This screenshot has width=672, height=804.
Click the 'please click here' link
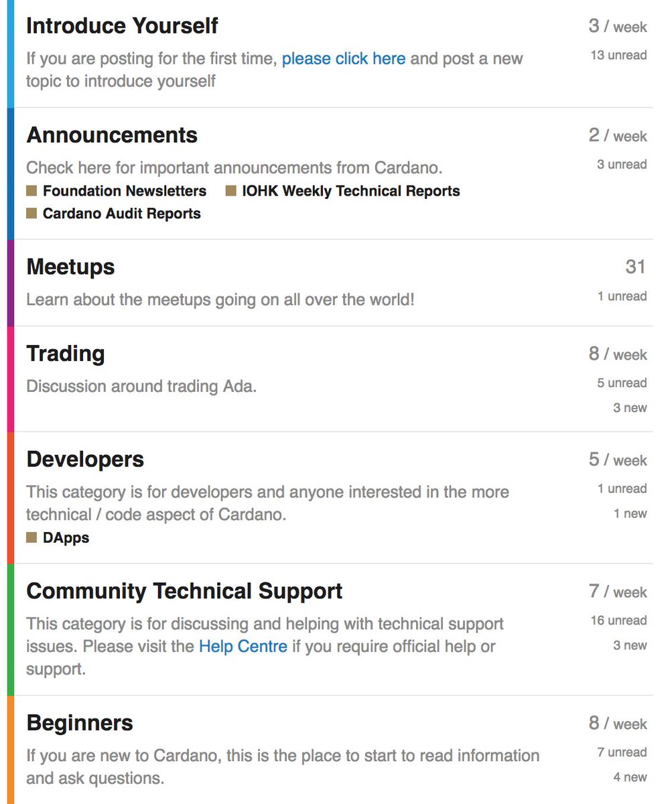coord(344,58)
